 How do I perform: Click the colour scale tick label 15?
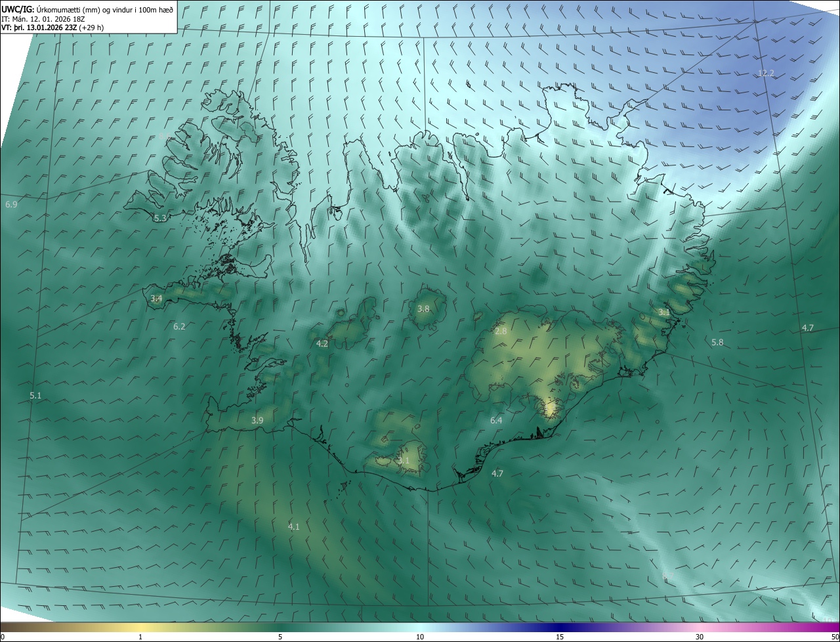click(x=560, y=637)
